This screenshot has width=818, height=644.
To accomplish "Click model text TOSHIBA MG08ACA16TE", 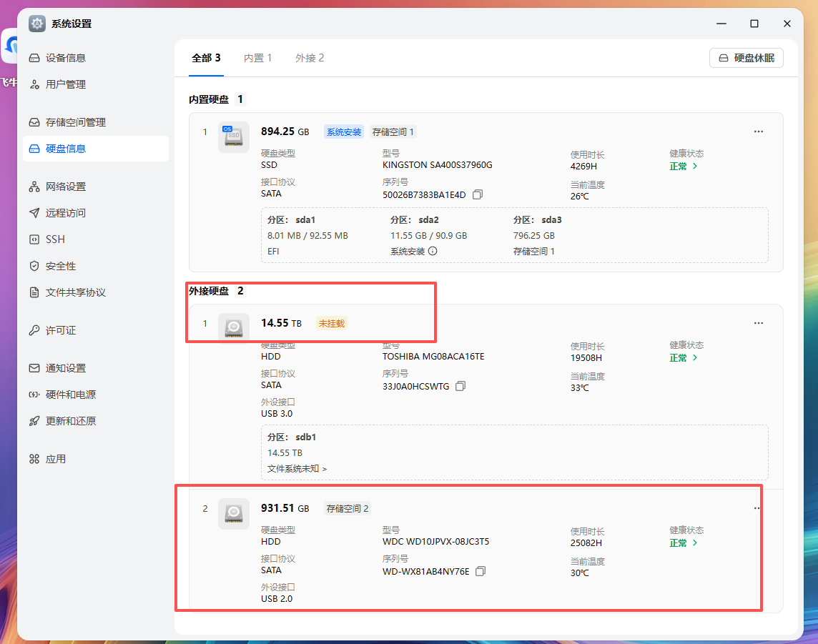I will [433, 356].
